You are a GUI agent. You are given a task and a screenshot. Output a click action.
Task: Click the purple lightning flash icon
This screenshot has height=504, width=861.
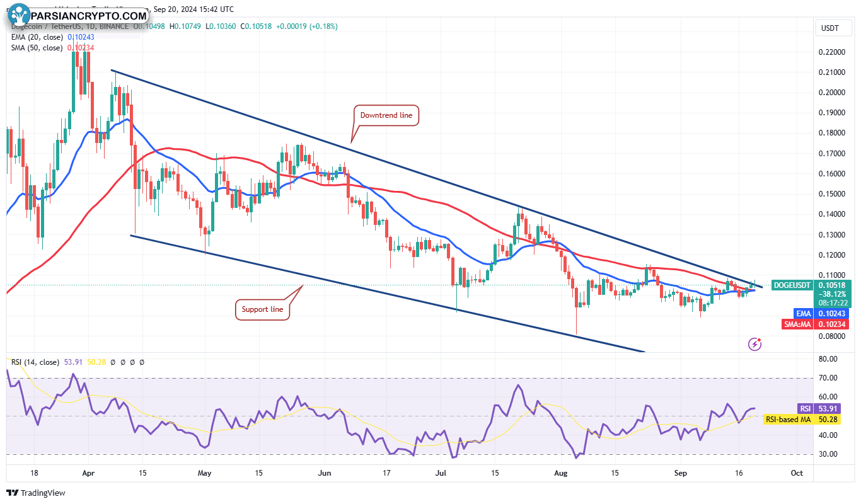click(754, 344)
